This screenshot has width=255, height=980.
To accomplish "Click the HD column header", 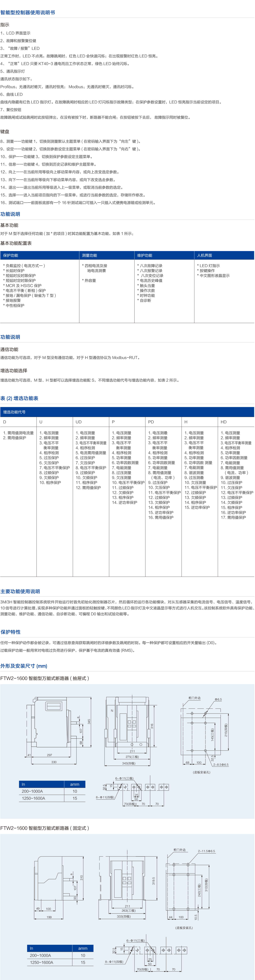I will tap(224, 422).
